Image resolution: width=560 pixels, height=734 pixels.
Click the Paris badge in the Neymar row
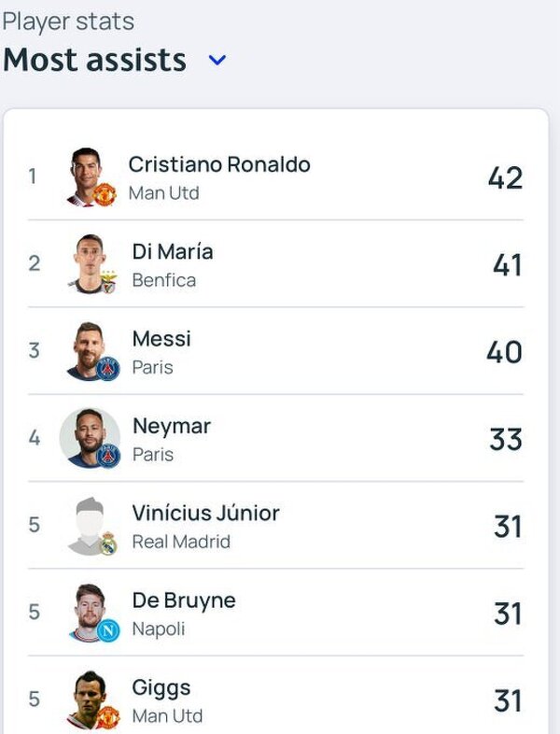click(x=108, y=455)
